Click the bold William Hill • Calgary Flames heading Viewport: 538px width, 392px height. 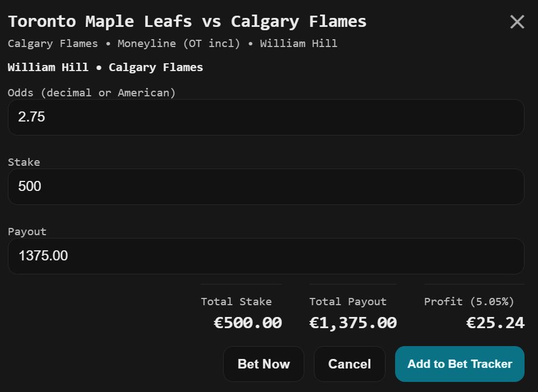[x=105, y=67]
